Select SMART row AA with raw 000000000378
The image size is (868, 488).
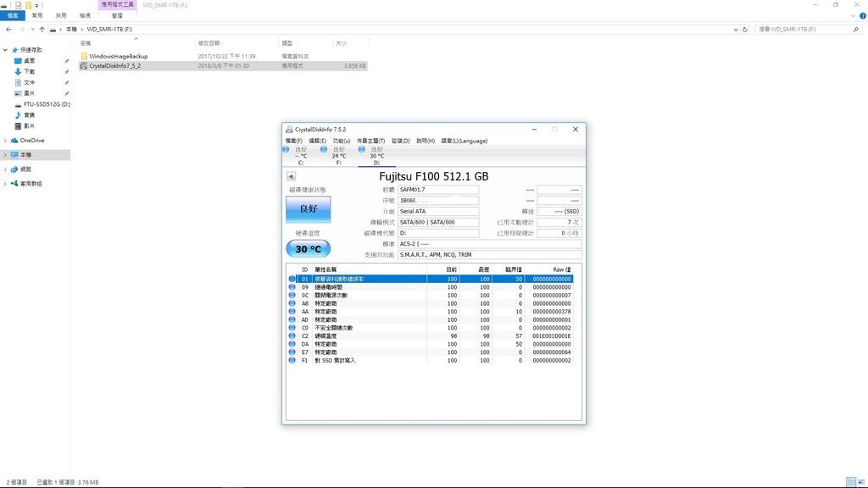click(430, 312)
